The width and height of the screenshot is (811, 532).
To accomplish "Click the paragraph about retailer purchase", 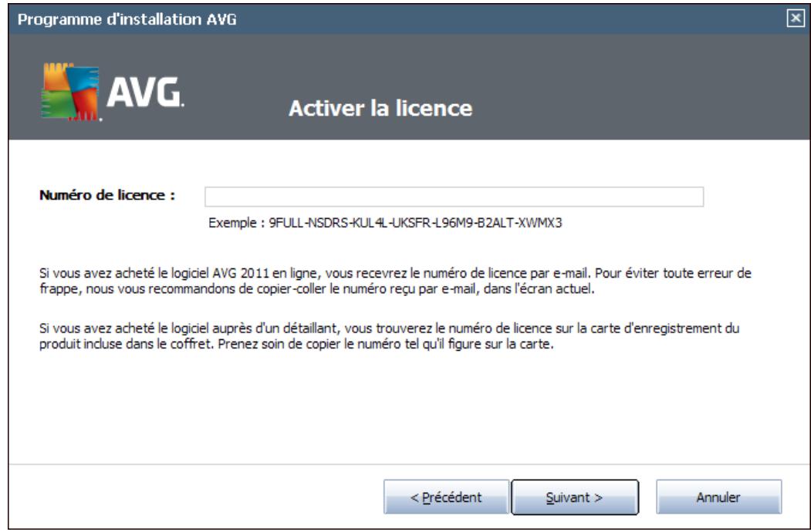I will tap(389, 336).
